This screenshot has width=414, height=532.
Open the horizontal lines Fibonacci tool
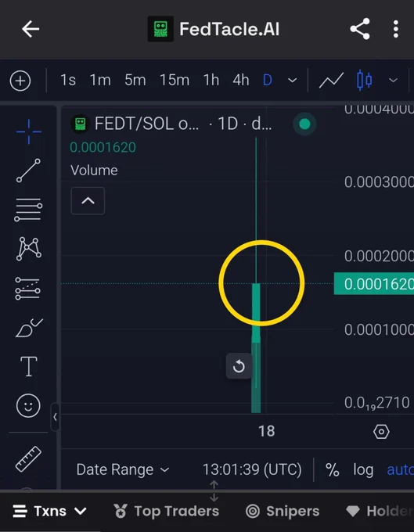coord(28,210)
